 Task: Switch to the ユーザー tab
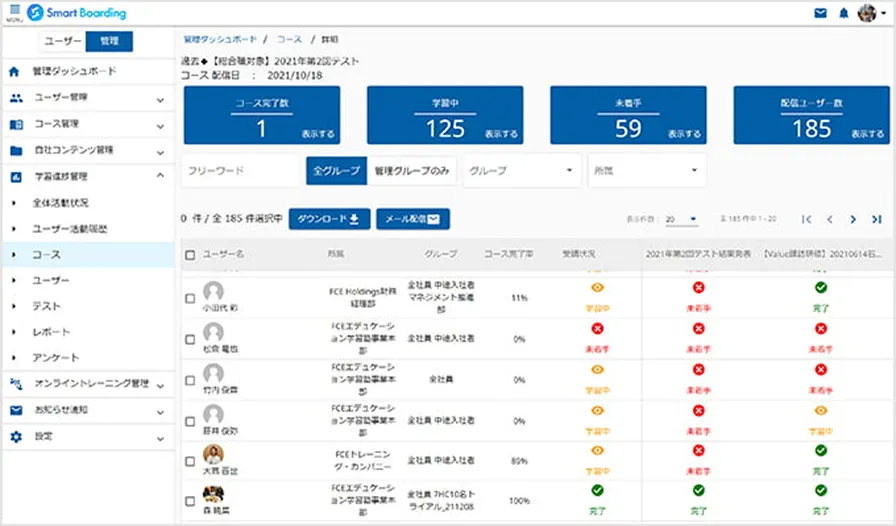click(x=63, y=41)
